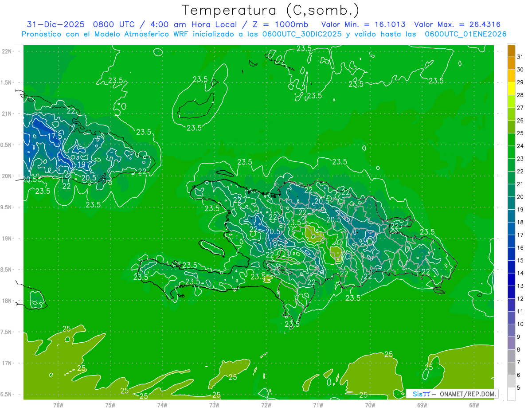Viewport: 532px width, 411px height.
Task: Click the '21N' latitude axis label
Action: tap(8, 114)
